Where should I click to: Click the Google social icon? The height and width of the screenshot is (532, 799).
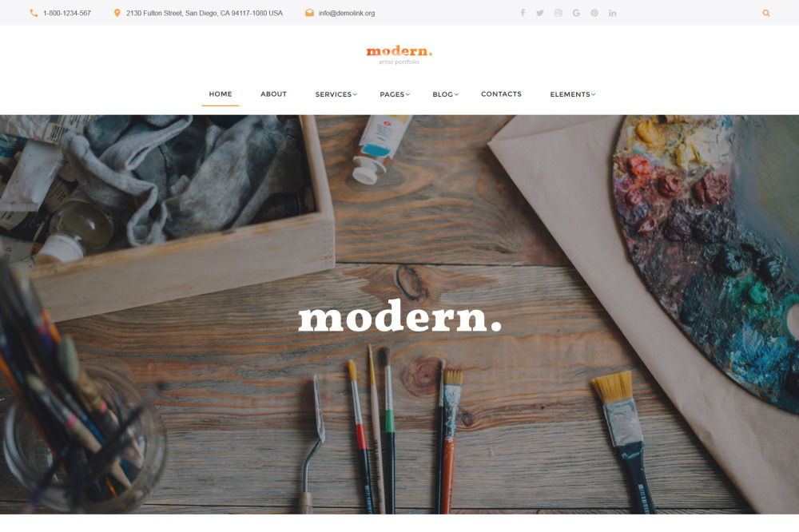point(576,13)
